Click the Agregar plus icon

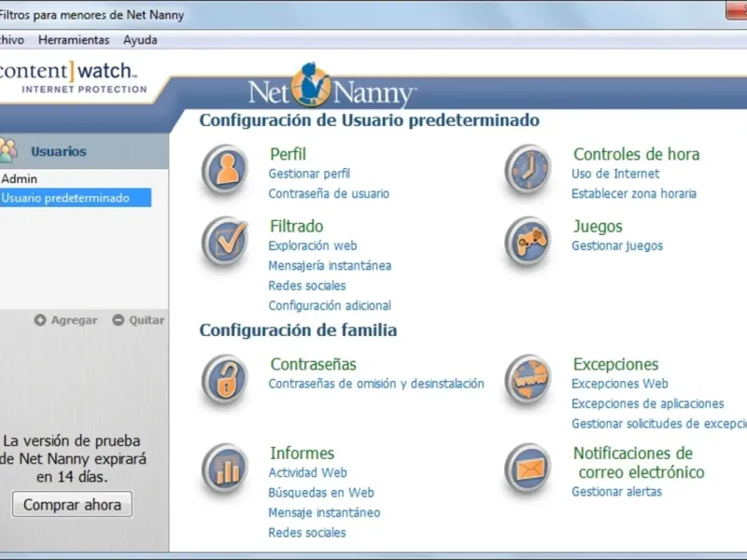(40, 320)
